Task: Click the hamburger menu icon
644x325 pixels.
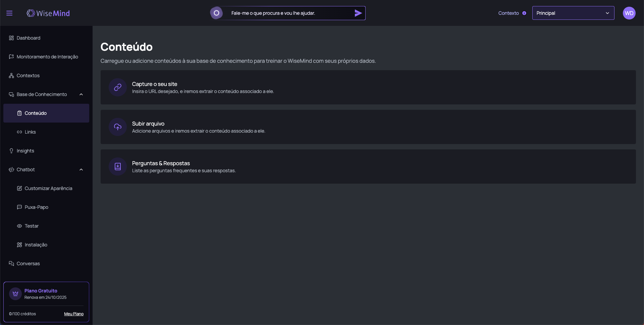Action: [9, 13]
